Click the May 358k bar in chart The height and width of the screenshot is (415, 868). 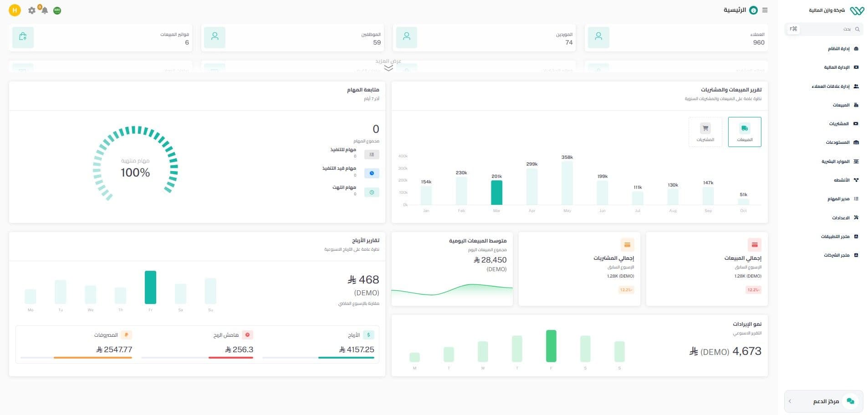click(567, 183)
